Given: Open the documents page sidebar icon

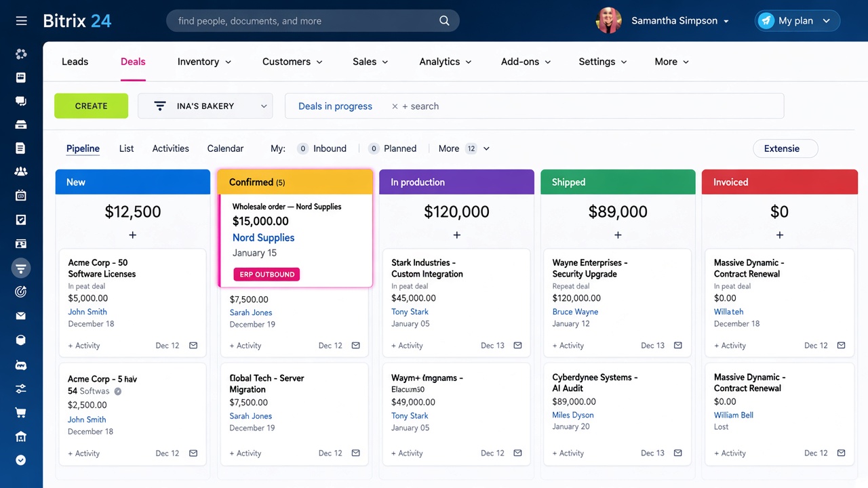Looking at the screenshot, I should coord(21,148).
